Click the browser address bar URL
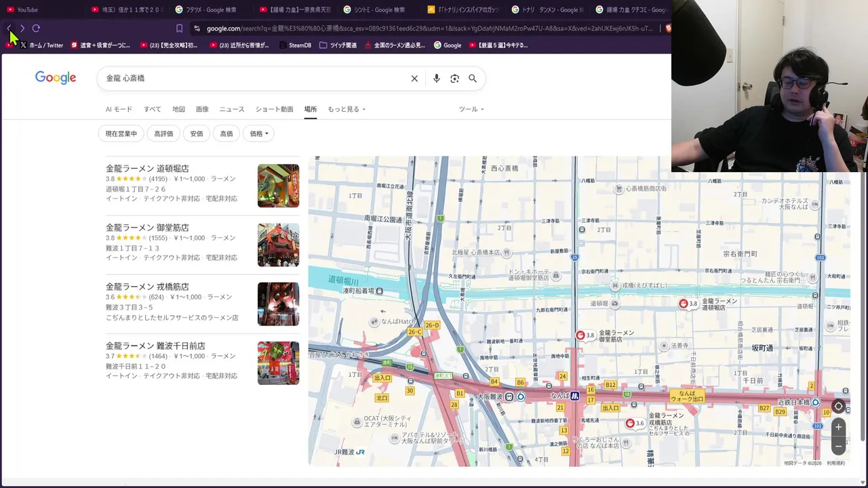The image size is (868, 488). pyautogui.click(x=429, y=28)
